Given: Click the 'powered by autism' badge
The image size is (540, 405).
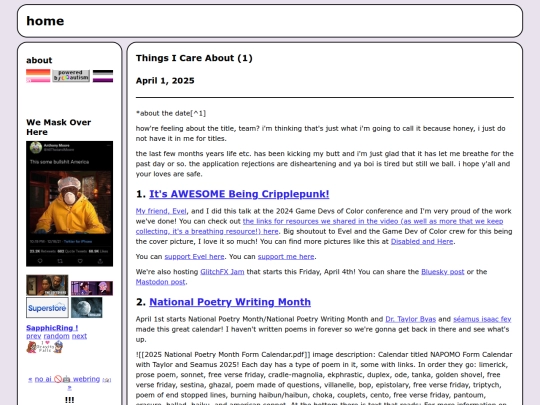Looking at the screenshot, I should tap(71, 76).
